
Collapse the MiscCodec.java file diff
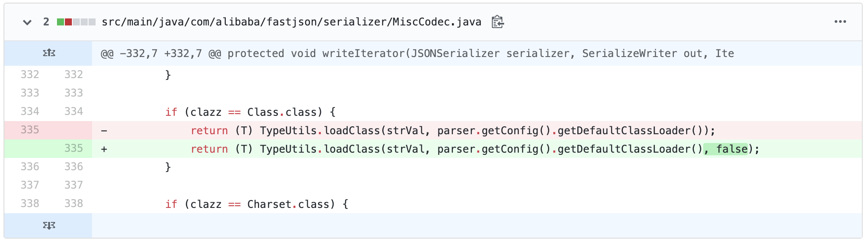click(27, 22)
